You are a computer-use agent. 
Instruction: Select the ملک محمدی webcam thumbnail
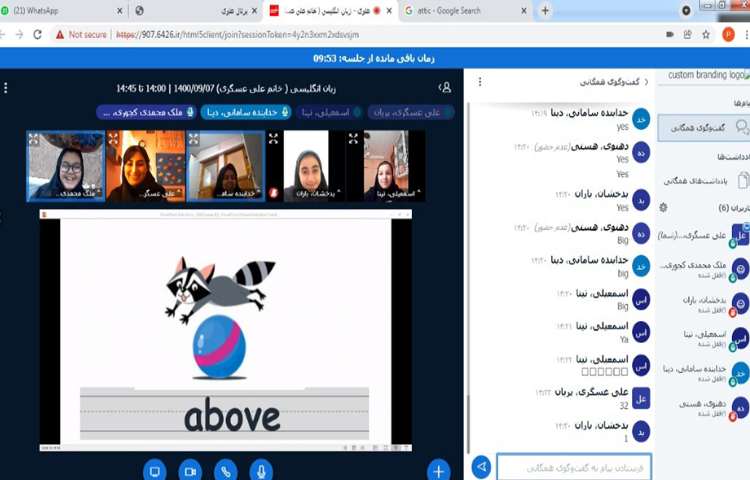click(66, 166)
